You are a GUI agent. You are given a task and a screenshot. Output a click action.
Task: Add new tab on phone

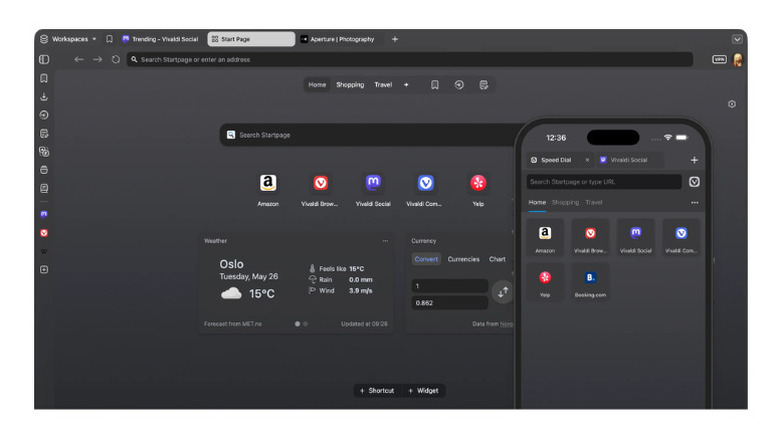(x=694, y=160)
